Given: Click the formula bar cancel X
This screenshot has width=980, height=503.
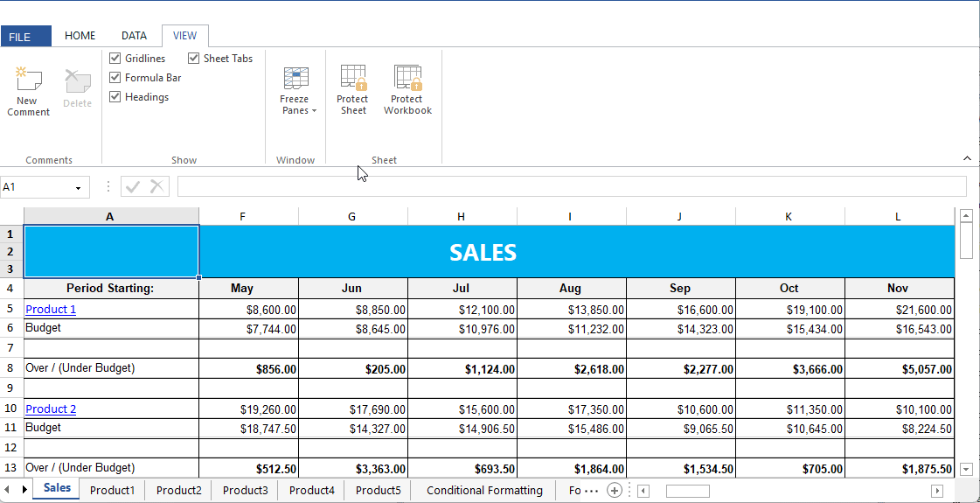Looking at the screenshot, I should [x=156, y=185].
